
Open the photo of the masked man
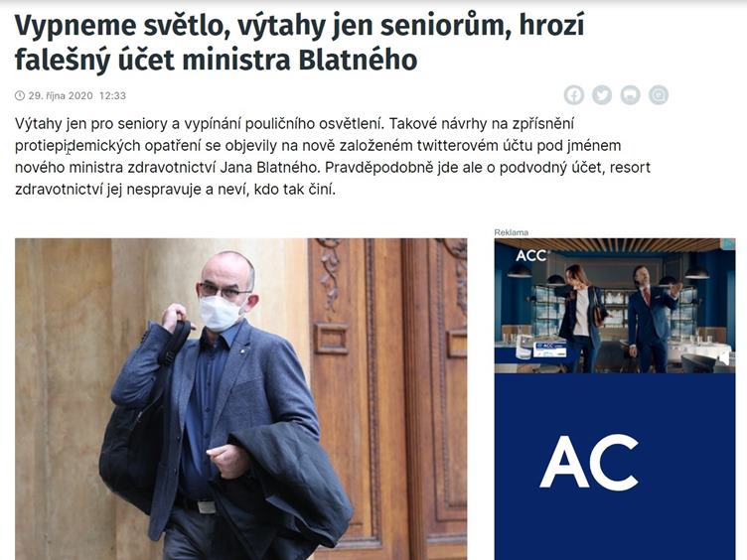point(241,399)
